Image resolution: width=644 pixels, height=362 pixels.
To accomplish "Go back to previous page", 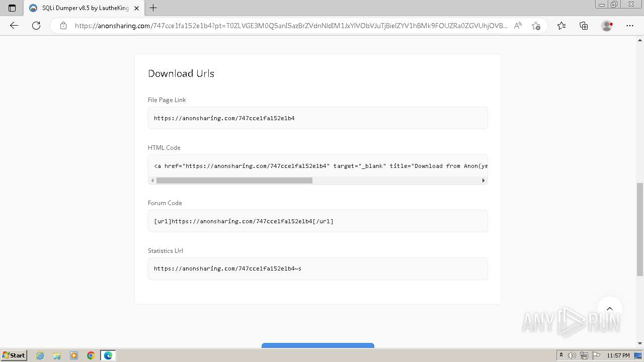I will [x=14, y=26].
